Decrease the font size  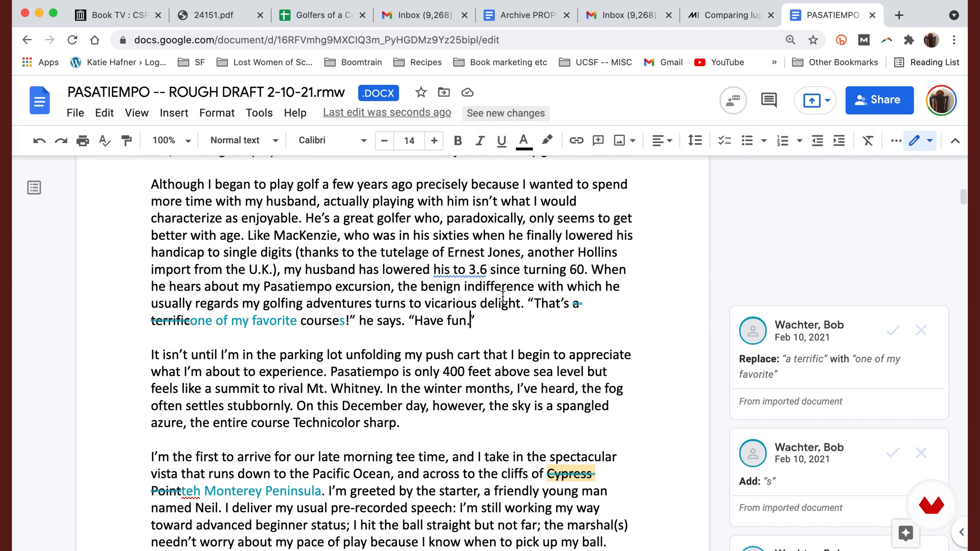tap(384, 141)
